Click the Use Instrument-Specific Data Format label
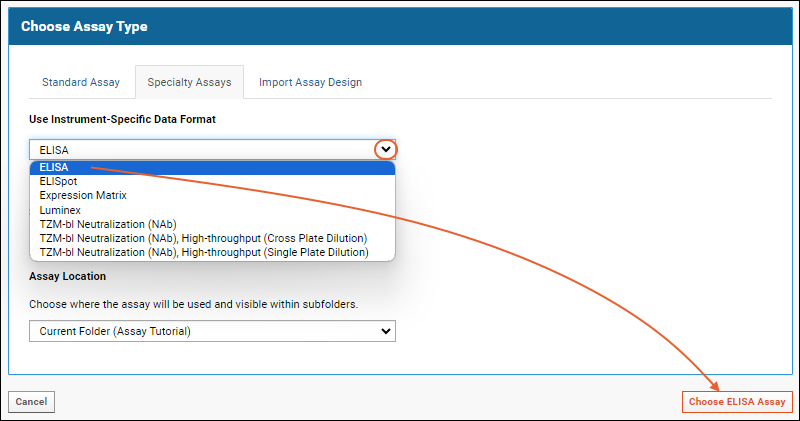Image resolution: width=800 pixels, height=421 pixels. [x=122, y=119]
